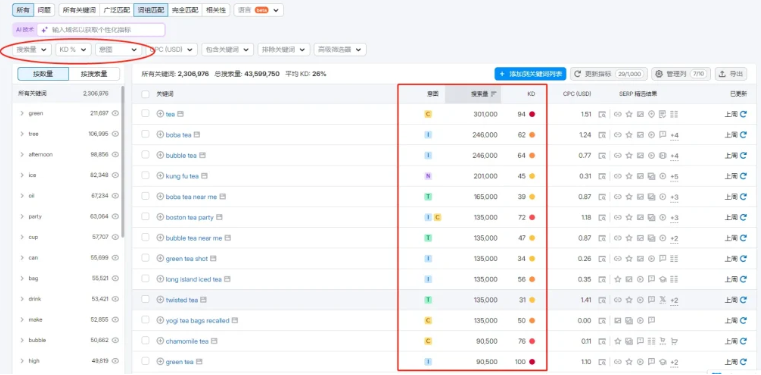761x375 pixels.
Task: Click the SERP snapshot icon in the tea row
Action: coord(602,114)
